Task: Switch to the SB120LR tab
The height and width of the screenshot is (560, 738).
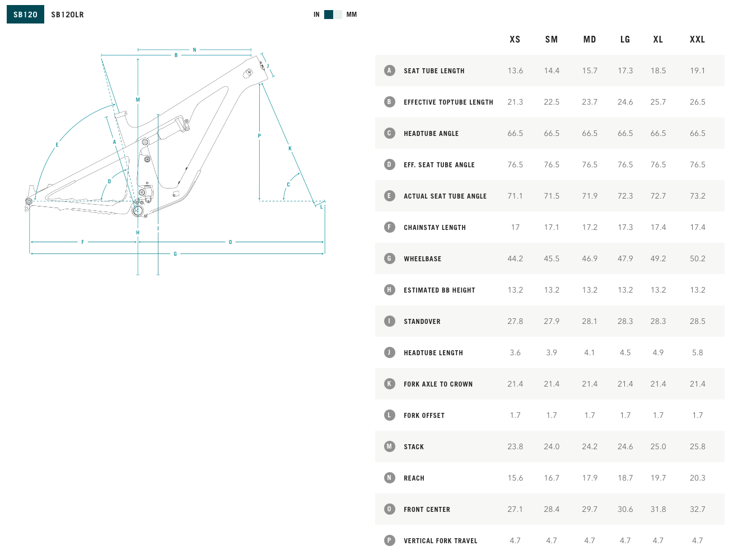Action: (67, 15)
